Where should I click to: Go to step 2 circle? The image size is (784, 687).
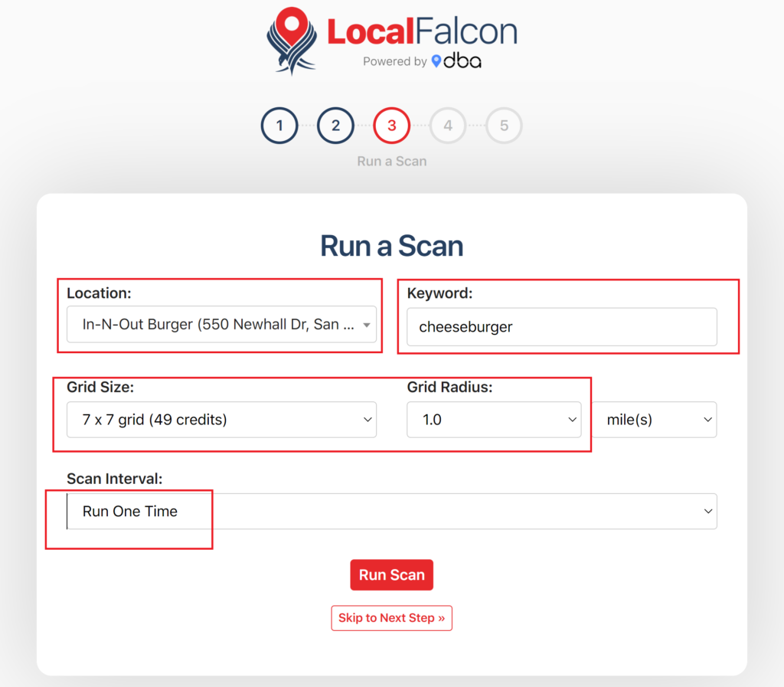pos(335,126)
